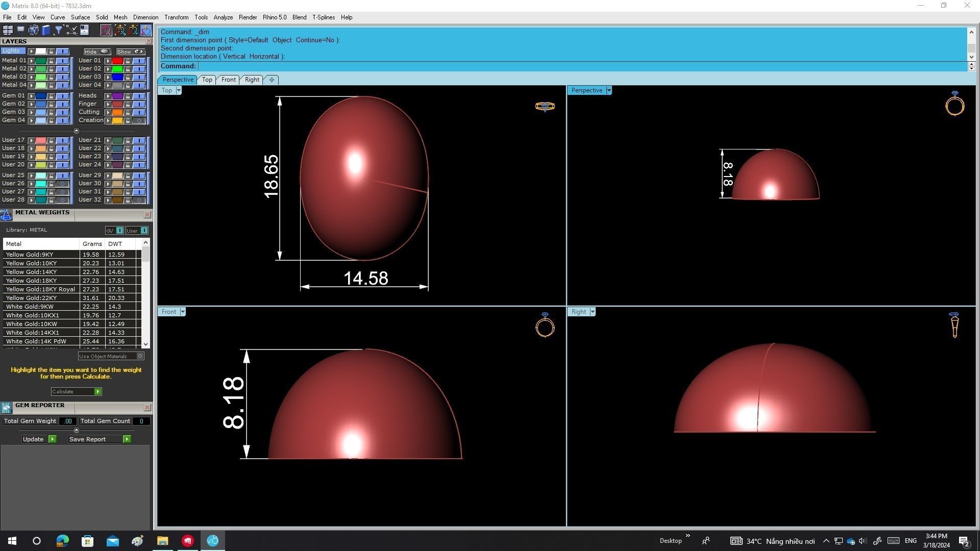
Task: Open the Top viewport dropdown arrow
Action: [x=178, y=90]
